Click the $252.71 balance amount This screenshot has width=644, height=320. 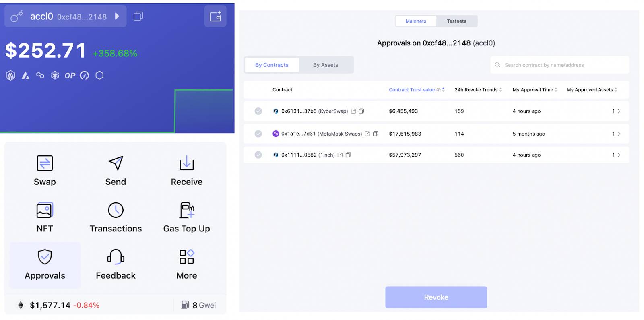[x=45, y=51]
